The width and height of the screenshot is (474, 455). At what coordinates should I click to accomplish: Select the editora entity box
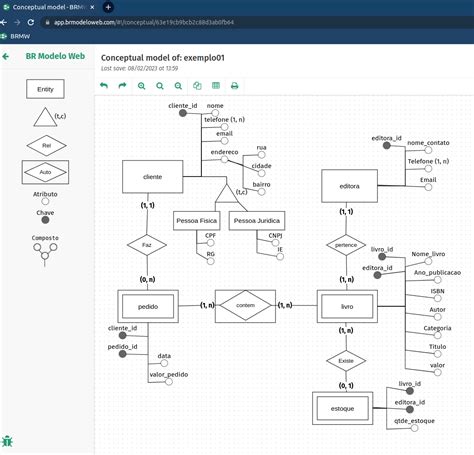[349, 186]
